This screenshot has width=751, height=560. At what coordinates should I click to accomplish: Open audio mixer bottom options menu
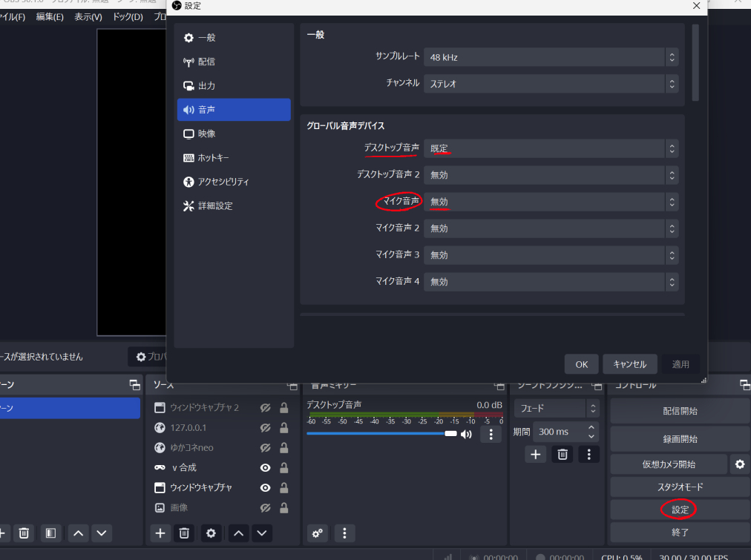click(x=344, y=533)
